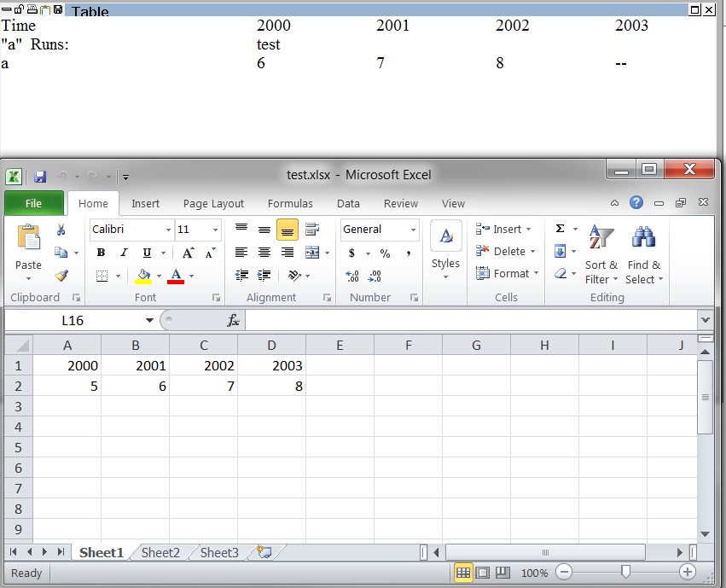Minimize the Ribbon caret icon

(614, 203)
